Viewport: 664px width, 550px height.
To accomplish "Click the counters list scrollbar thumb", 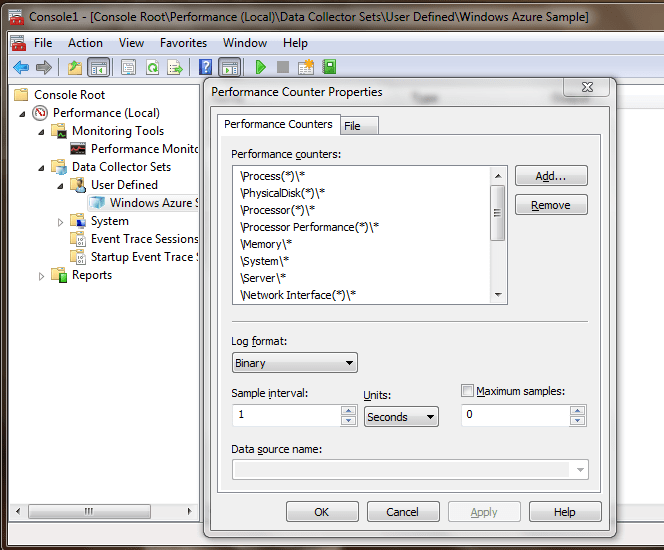I will [498, 213].
